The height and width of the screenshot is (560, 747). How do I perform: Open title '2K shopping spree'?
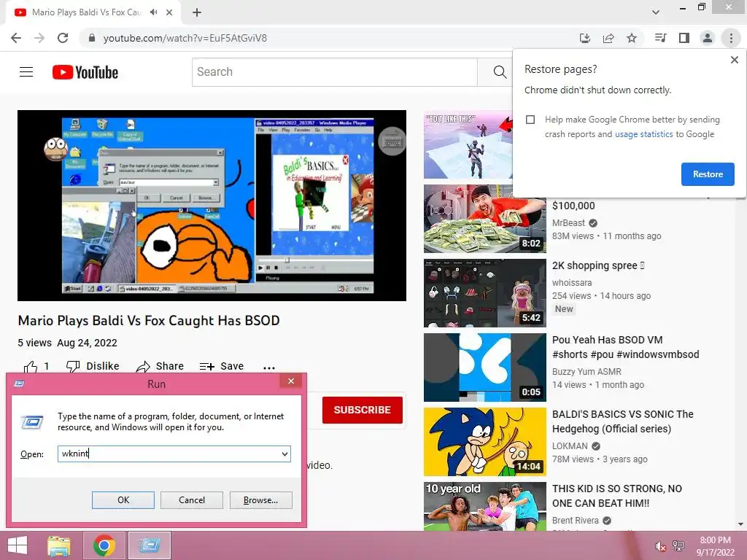click(598, 265)
